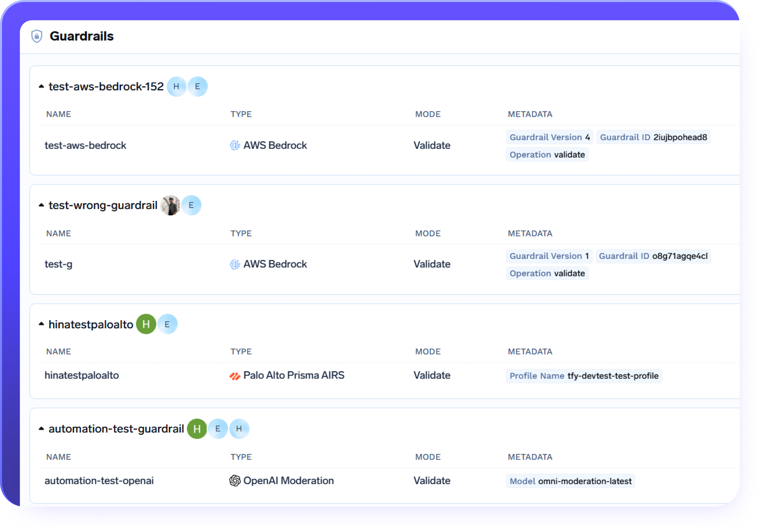Click the green H avatar beside hinatestpaloalto

(146, 324)
